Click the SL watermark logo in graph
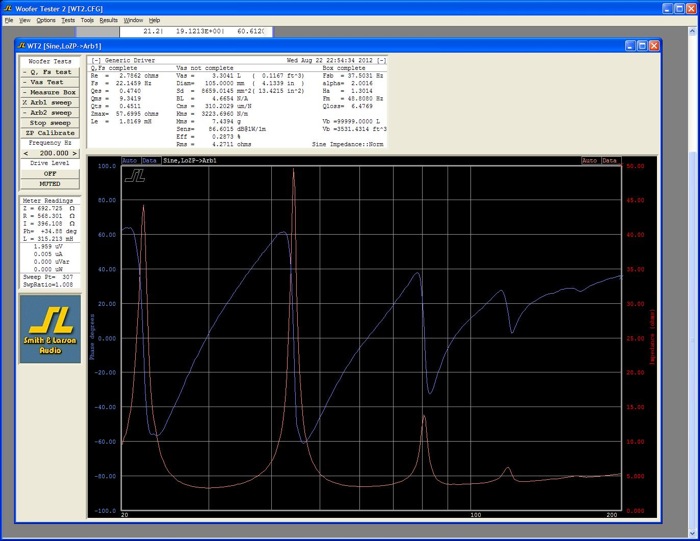 tap(136, 177)
